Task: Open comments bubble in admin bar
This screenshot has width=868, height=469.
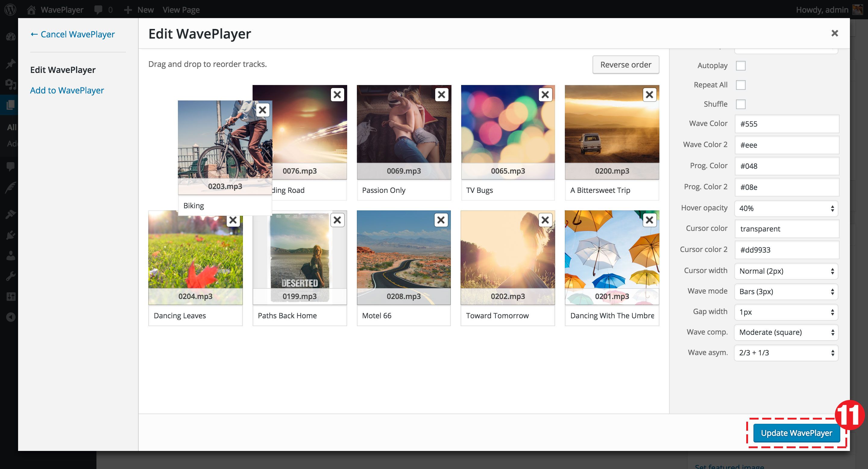Action: click(x=99, y=9)
